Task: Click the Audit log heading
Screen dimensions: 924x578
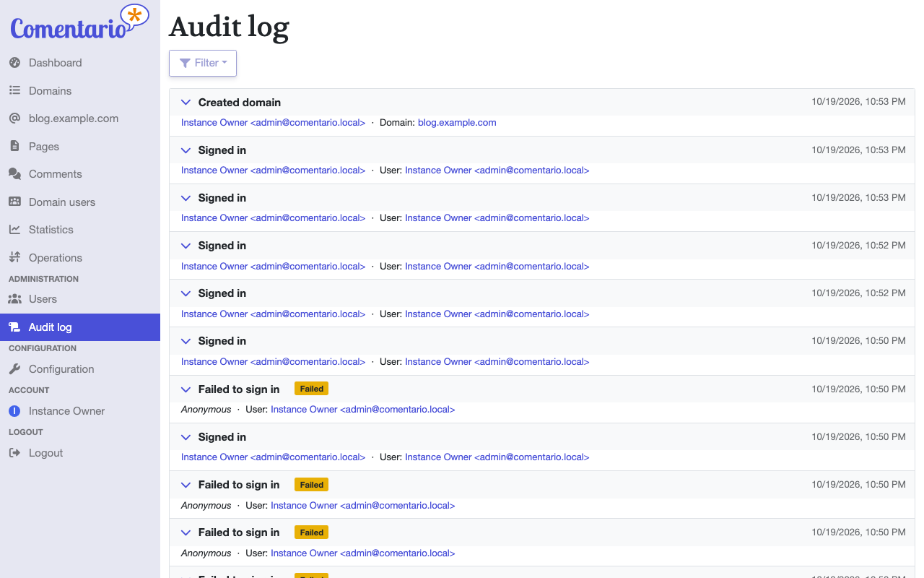Action: click(x=229, y=27)
